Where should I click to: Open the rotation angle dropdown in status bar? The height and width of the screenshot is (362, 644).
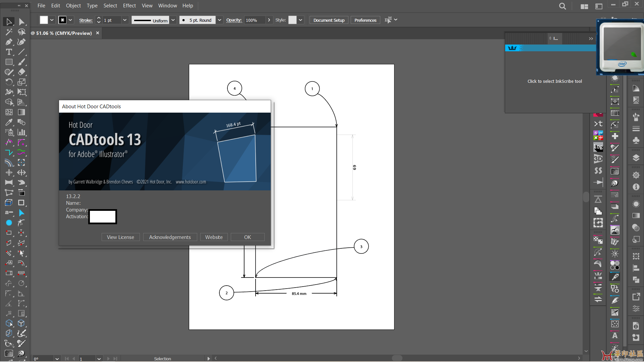tap(57, 359)
